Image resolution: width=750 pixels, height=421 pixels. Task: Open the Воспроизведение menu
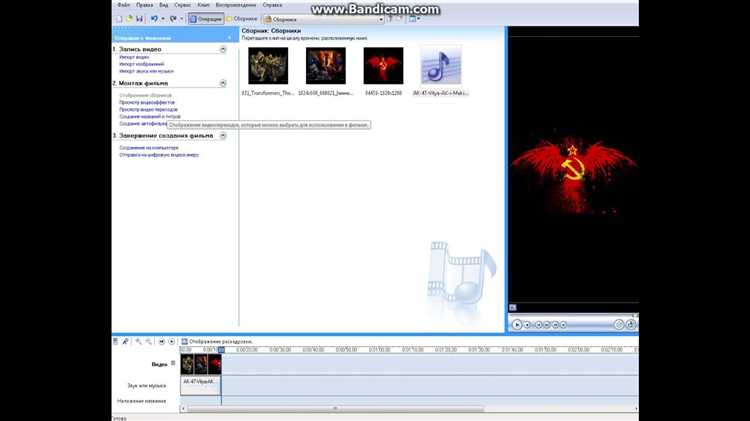coord(235,5)
